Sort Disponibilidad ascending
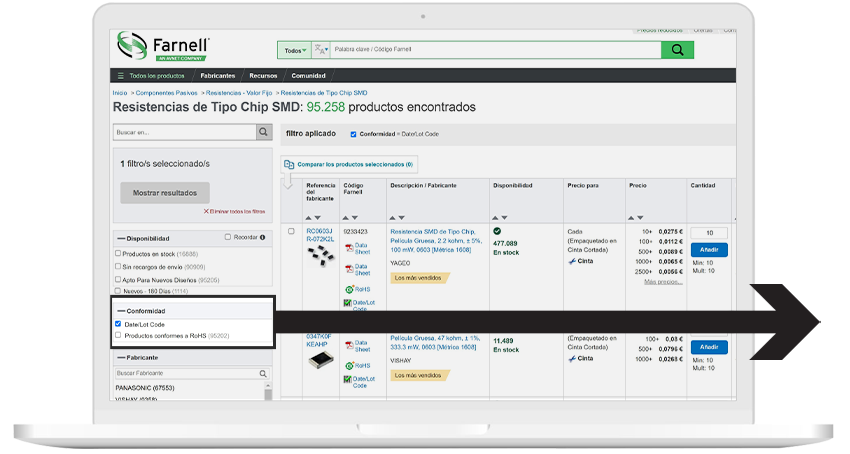Viewport: 850px width, 454px height. click(x=495, y=218)
